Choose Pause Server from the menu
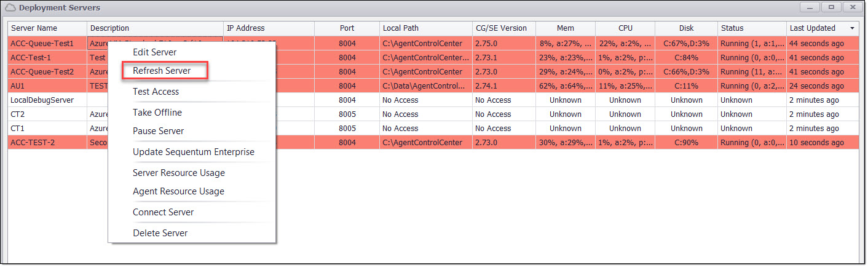 pyautogui.click(x=158, y=131)
